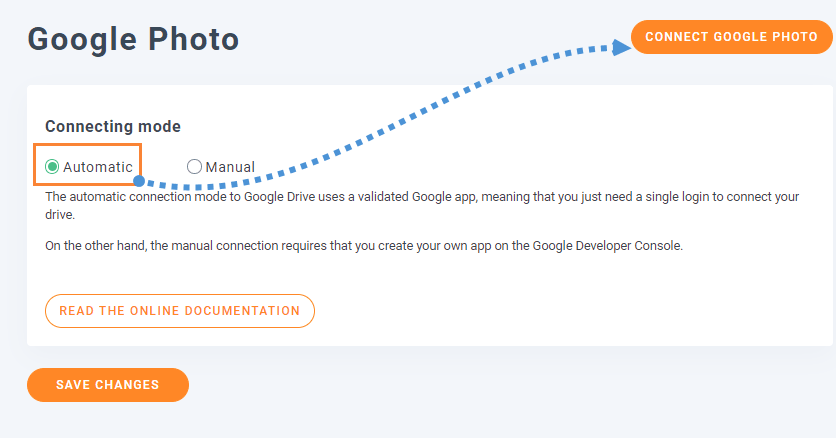Click the Connecting mode section heading
Screen dimensions: 836x438
click(x=113, y=127)
